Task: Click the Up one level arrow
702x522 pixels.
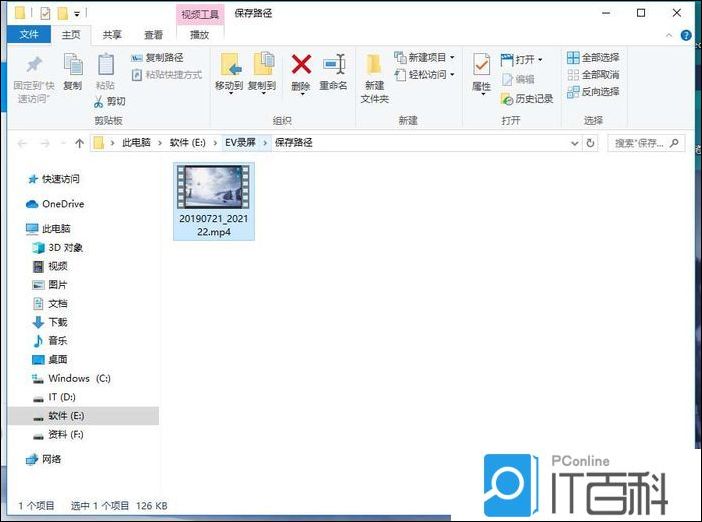Action: tap(79, 143)
